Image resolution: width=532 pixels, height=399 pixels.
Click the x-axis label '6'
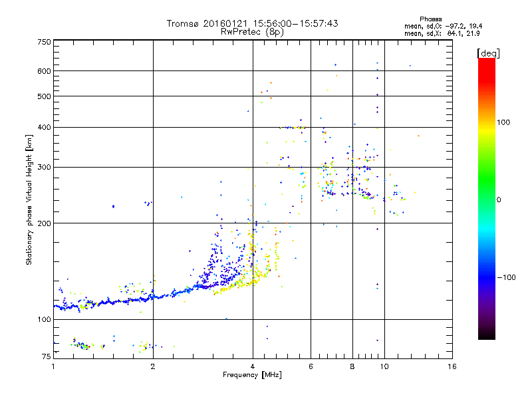[x=311, y=366]
